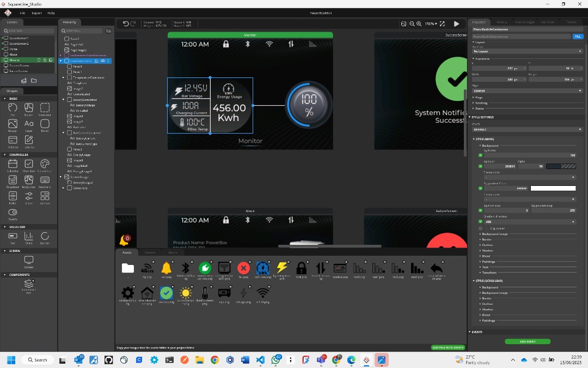The image size is (588, 368).
Task: Select the Slider controller widget
Action: 28,196
